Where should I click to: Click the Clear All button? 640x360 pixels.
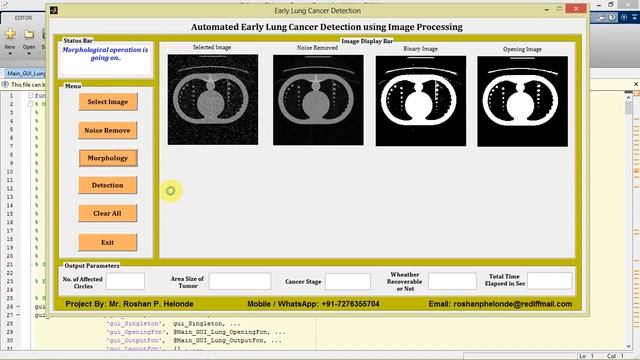[x=108, y=213]
